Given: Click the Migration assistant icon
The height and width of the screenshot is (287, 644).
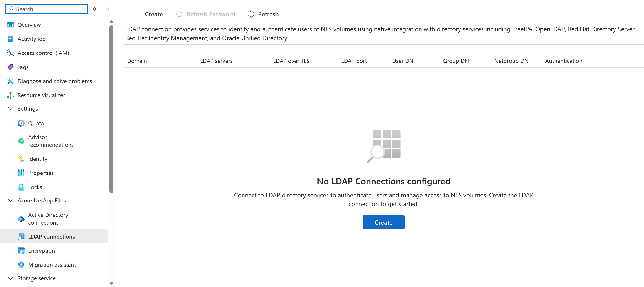Looking at the screenshot, I should 21,265.
